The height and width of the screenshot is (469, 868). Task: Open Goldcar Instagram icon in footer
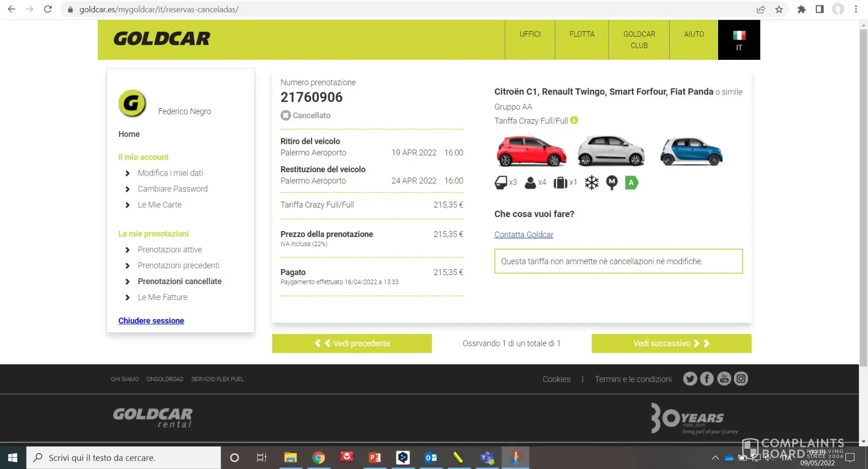click(741, 379)
